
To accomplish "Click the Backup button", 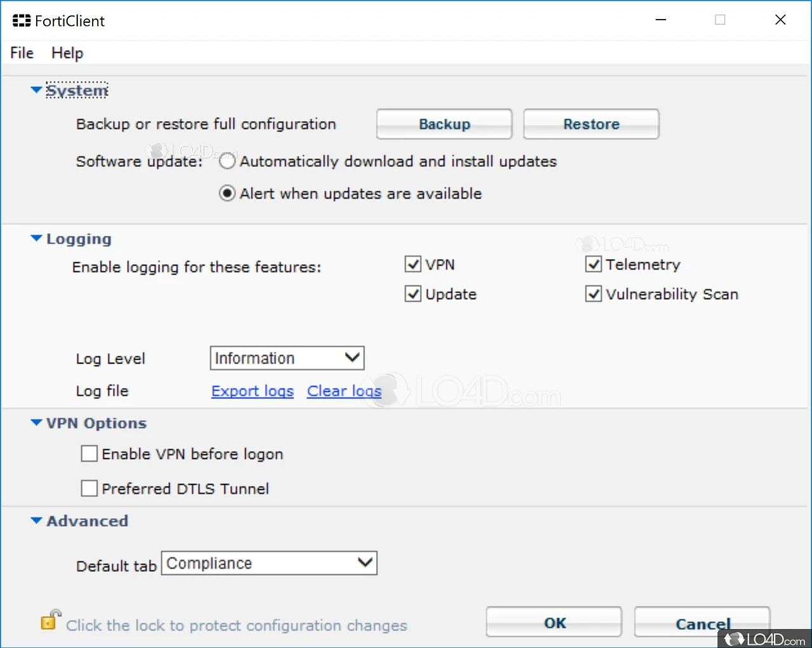I will [444, 124].
